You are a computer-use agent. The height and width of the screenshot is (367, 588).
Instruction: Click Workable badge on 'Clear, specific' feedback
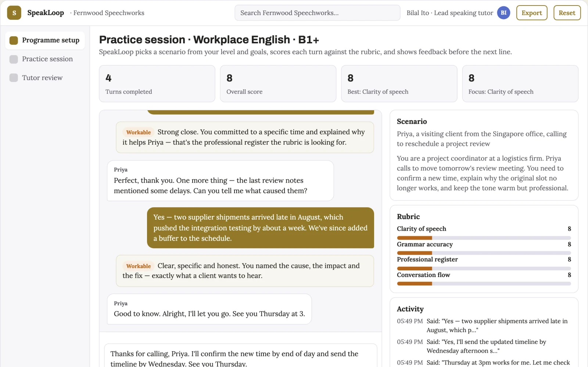139,266
